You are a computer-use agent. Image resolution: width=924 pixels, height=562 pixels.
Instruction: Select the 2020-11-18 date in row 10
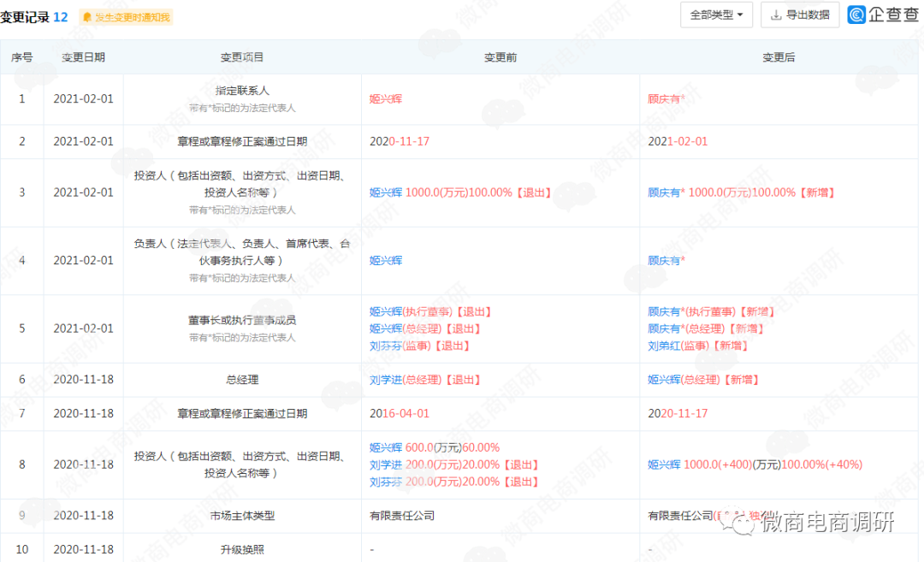coord(83,550)
